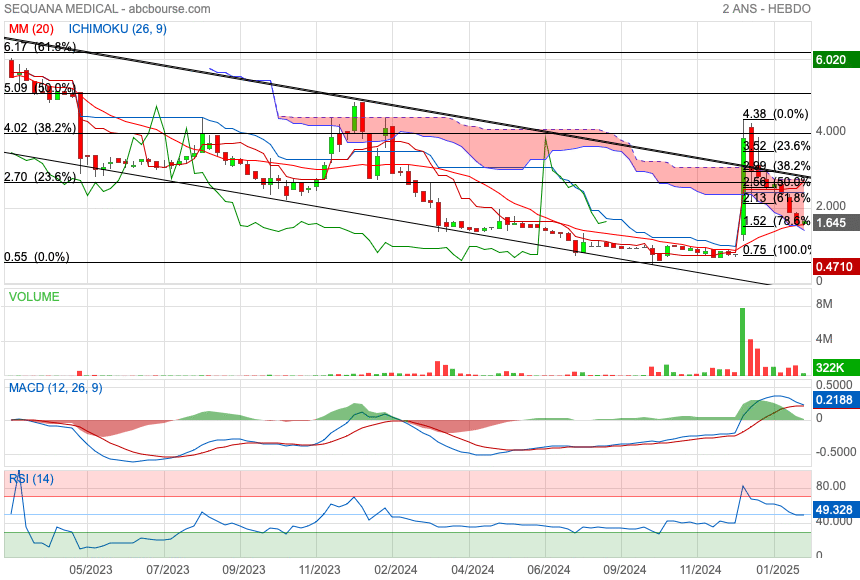Image resolution: width=860 pixels, height=580 pixels.
Task: Click the 4.02 (38.2%) Fibonacci label
Action: tap(39, 128)
